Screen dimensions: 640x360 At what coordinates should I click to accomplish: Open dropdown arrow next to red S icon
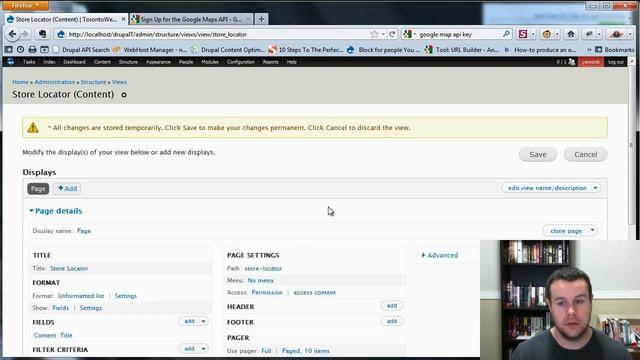tap(533, 34)
